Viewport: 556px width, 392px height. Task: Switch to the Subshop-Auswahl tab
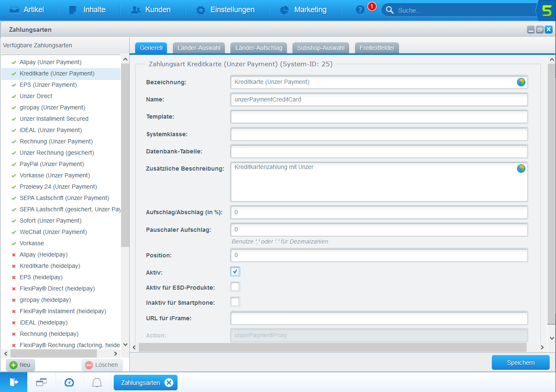(321, 48)
